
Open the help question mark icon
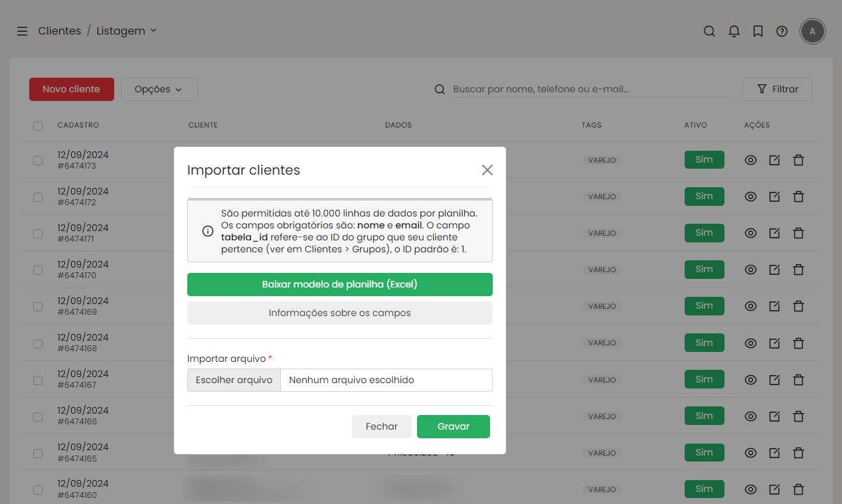pyautogui.click(x=782, y=31)
